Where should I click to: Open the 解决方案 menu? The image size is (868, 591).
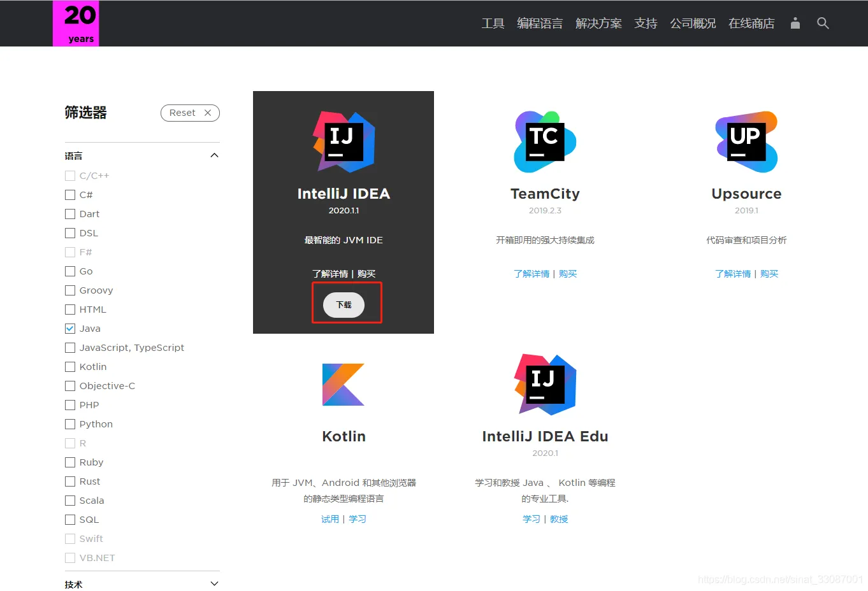[x=598, y=24]
